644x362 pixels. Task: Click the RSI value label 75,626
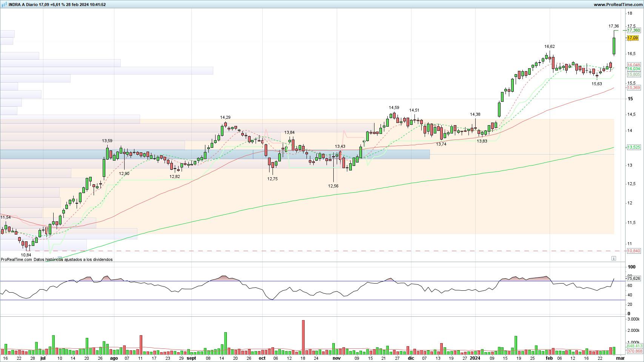pos(634,278)
